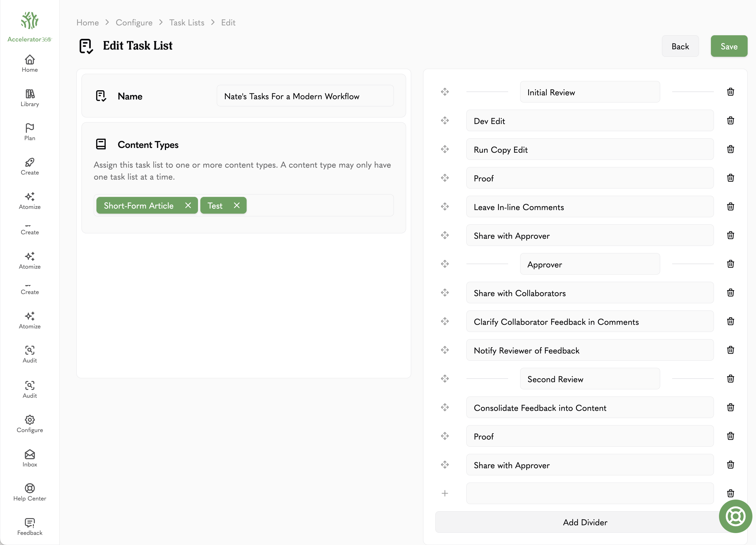Remove the Test content type tag
This screenshot has height=545, width=756.
coord(237,206)
